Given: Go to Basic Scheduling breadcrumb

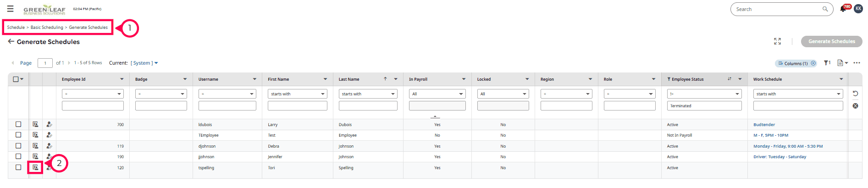Looking at the screenshot, I should (x=47, y=28).
